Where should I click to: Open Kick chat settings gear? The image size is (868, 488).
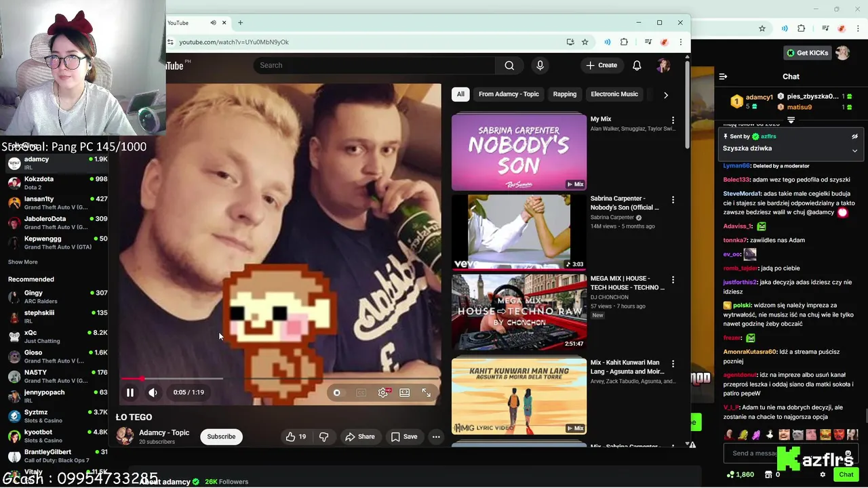823,474
